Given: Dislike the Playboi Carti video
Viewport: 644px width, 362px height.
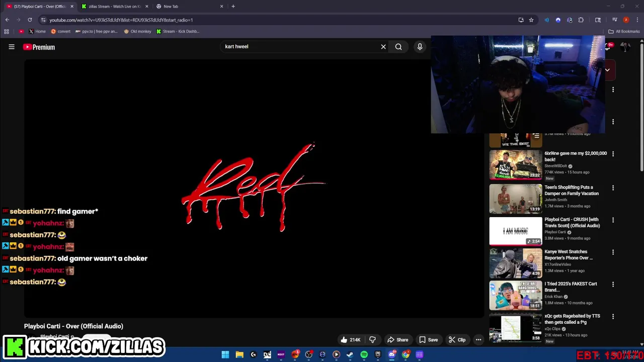Looking at the screenshot, I should click(x=372, y=339).
